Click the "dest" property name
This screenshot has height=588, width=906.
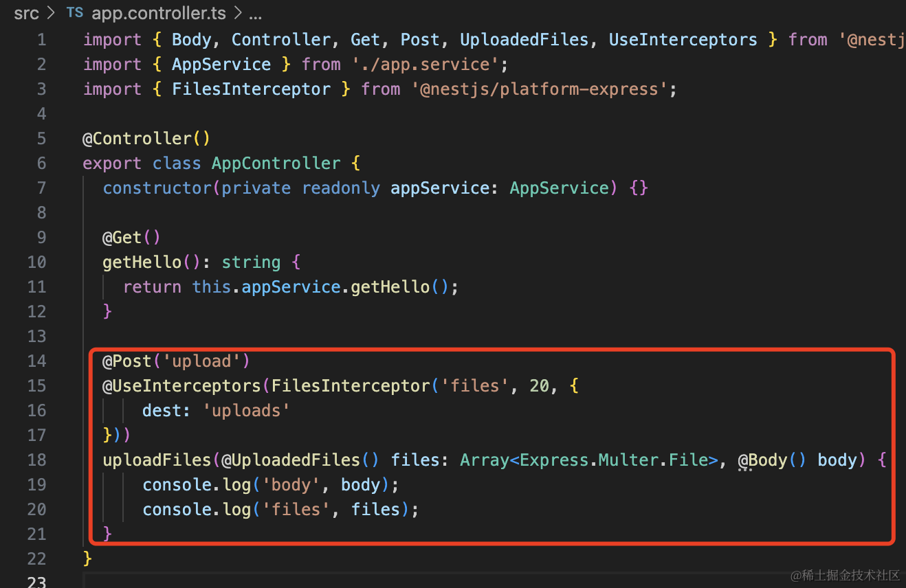pyautogui.click(x=162, y=411)
